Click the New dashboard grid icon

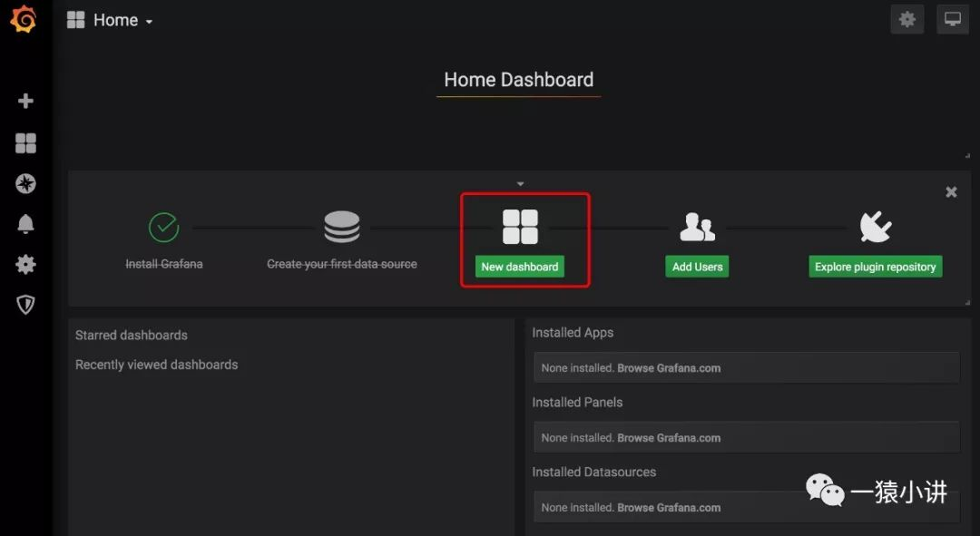pyautogui.click(x=520, y=226)
